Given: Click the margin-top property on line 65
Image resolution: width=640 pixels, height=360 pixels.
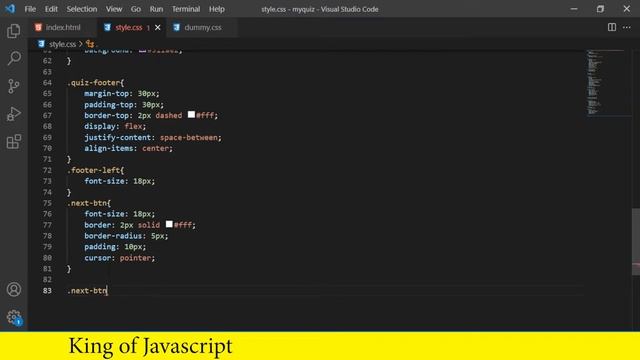Looking at the screenshot, I should pos(107,93).
